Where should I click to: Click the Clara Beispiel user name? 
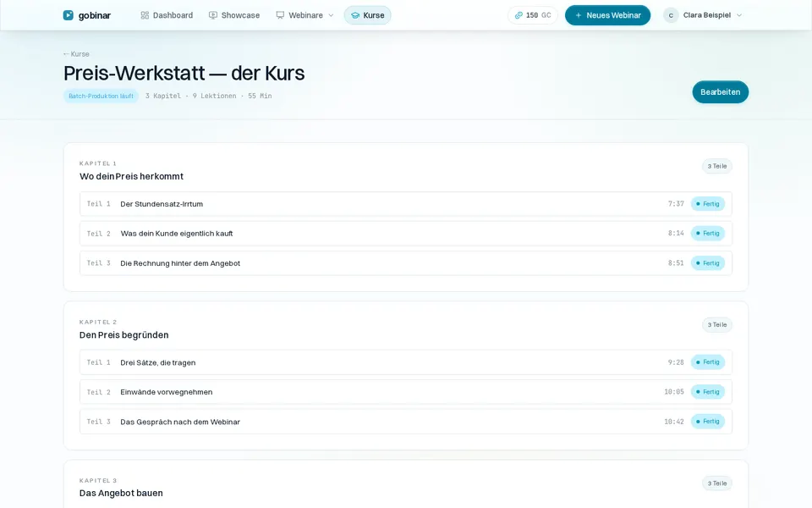pos(707,15)
